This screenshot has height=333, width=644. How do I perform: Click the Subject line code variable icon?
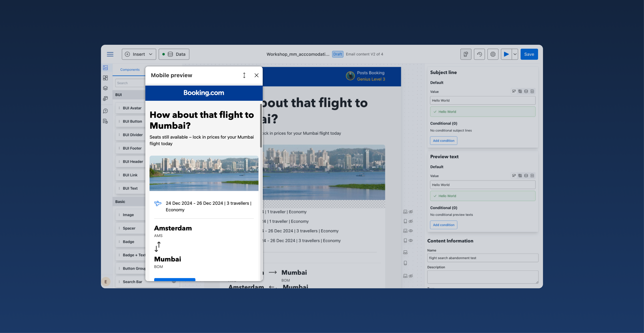532,91
